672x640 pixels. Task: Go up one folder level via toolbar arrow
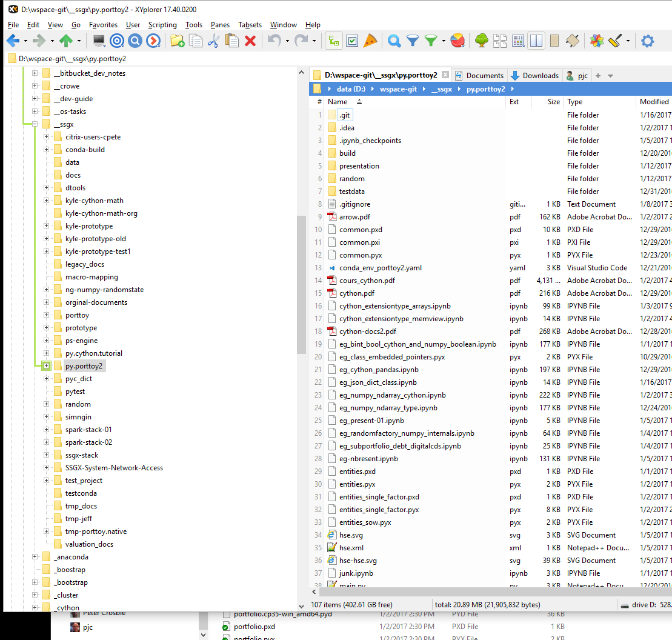click(x=66, y=41)
